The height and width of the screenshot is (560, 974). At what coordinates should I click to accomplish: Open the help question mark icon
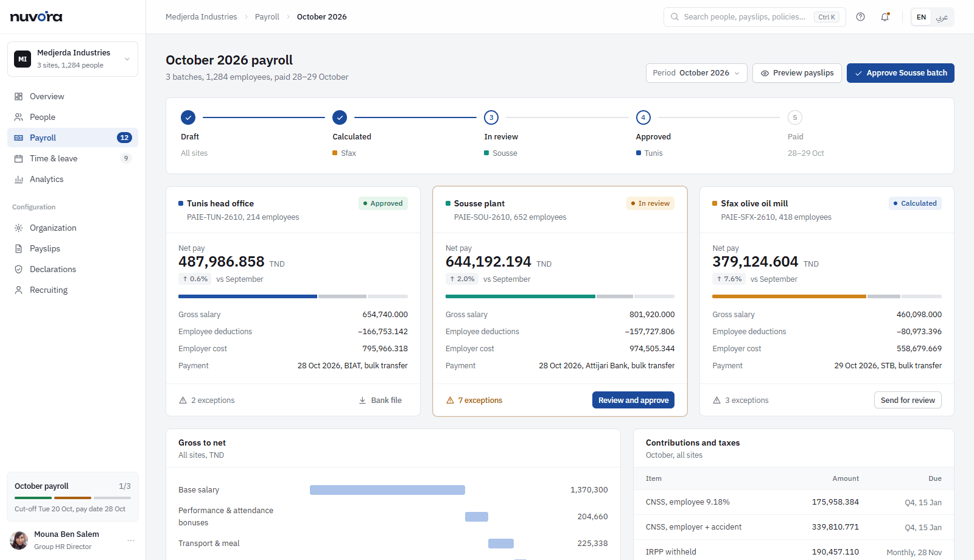coord(860,17)
